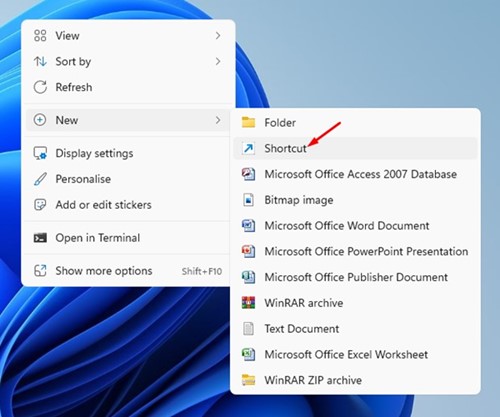500x417 pixels.
Task: Click the Bitmap image icon
Action: (248, 200)
